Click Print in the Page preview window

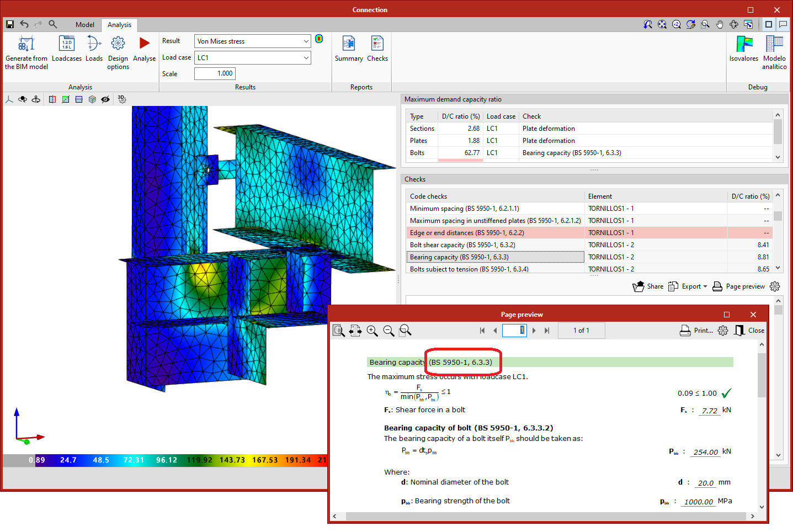[696, 331]
